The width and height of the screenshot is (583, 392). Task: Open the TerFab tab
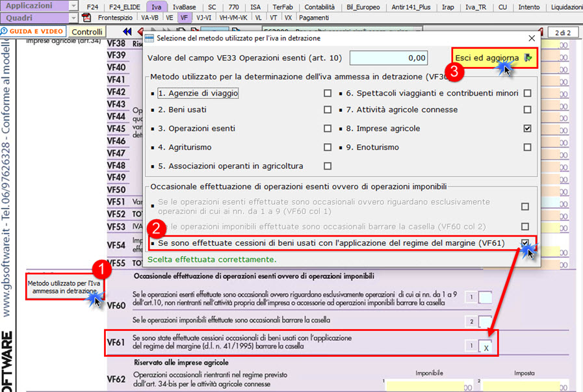(283, 7)
